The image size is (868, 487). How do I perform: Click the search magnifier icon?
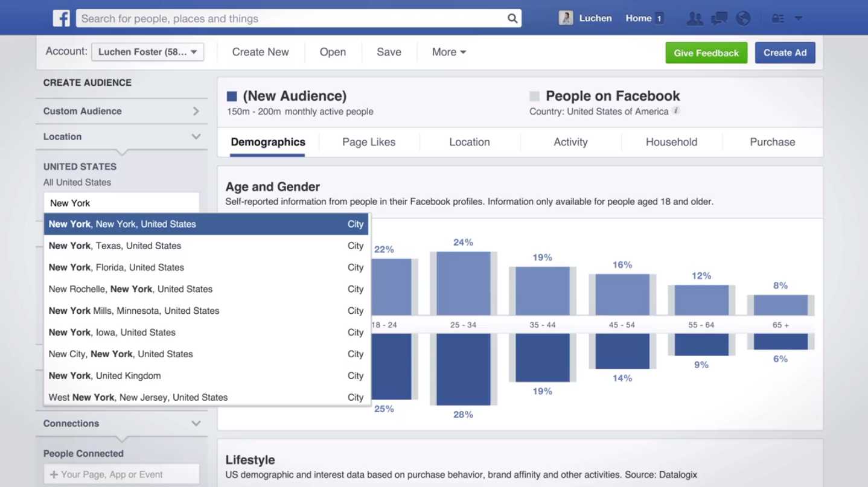[512, 19]
